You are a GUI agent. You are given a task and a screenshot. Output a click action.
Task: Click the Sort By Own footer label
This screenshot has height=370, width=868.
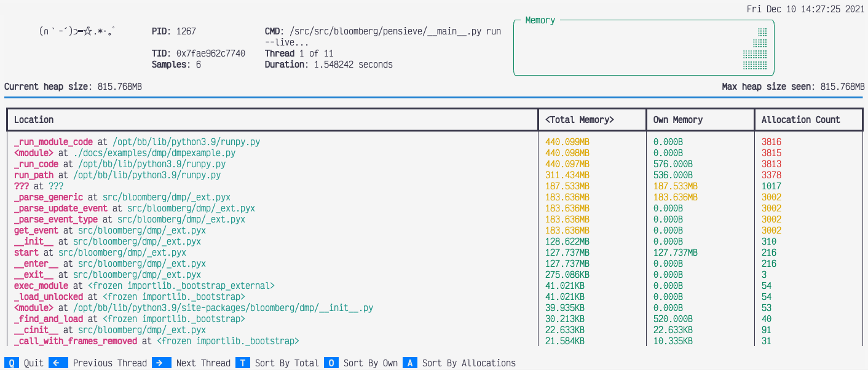point(373,363)
